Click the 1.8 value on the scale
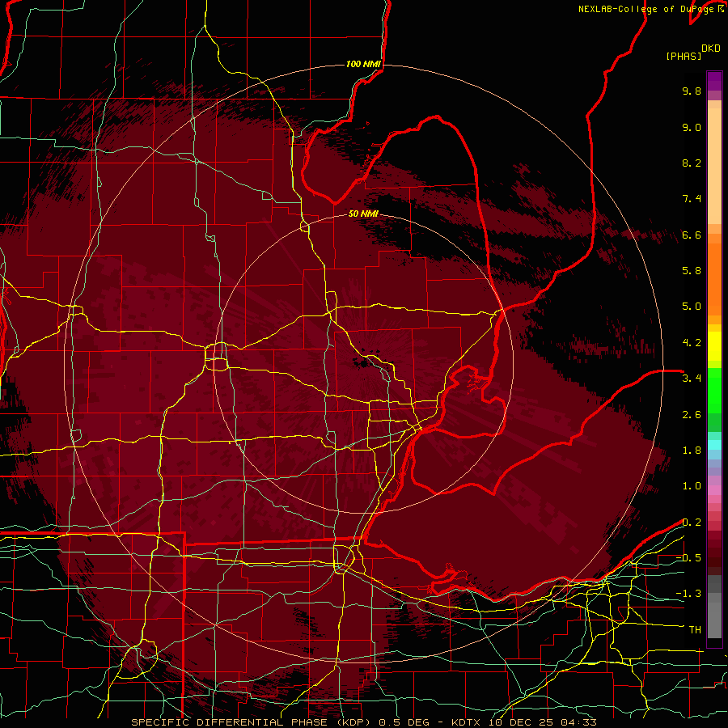The image size is (728, 728). 692,451
